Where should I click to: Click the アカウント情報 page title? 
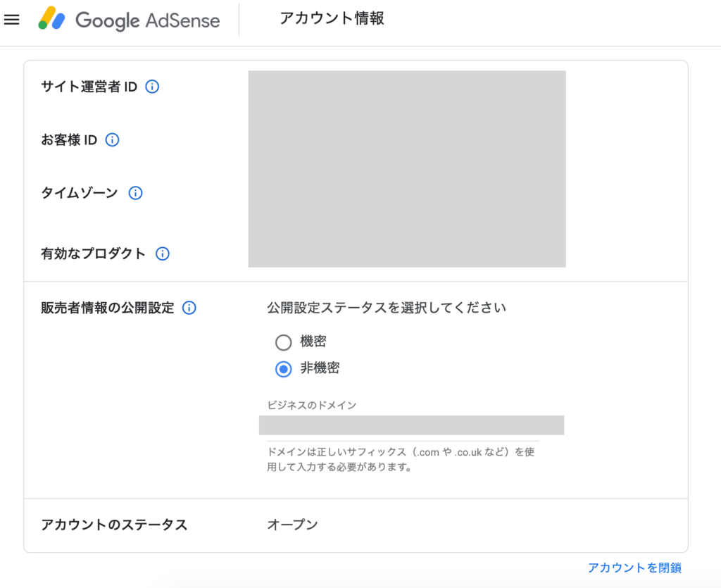click(x=332, y=19)
